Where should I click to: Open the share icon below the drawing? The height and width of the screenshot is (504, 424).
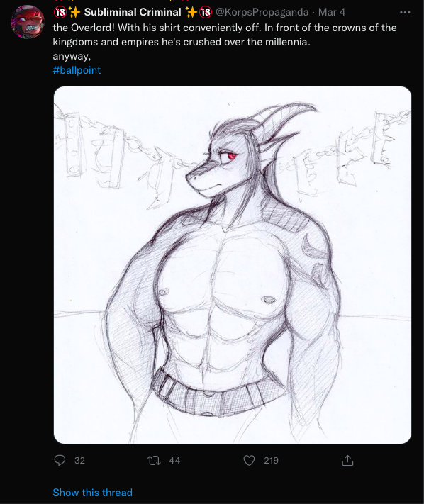(347, 460)
